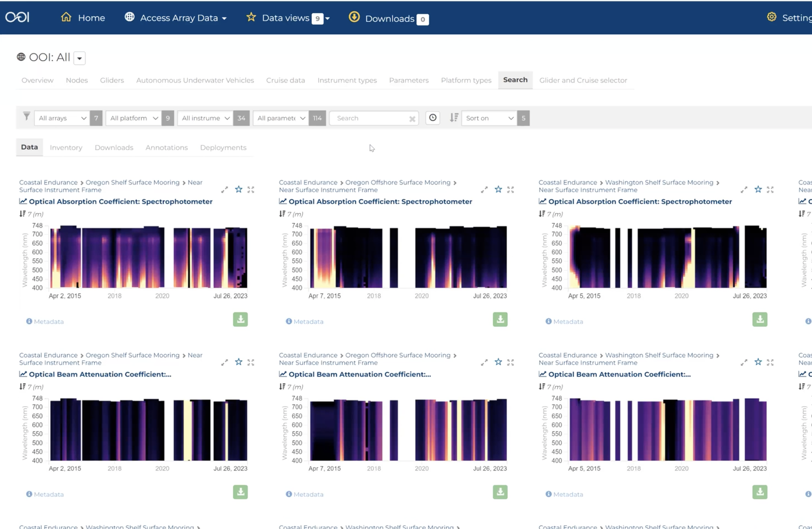Open the Sort on combo box
Image resolution: width=812 pixels, height=529 pixels.
[488, 118]
